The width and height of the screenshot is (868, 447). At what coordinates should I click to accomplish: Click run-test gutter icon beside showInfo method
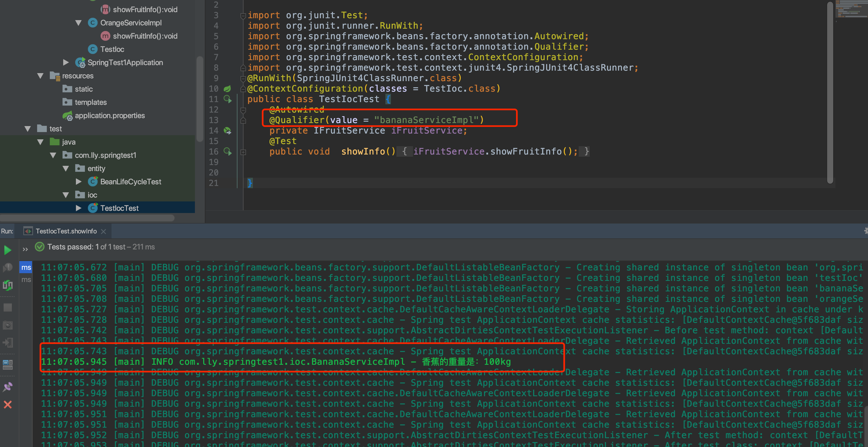pyautogui.click(x=228, y=151)
